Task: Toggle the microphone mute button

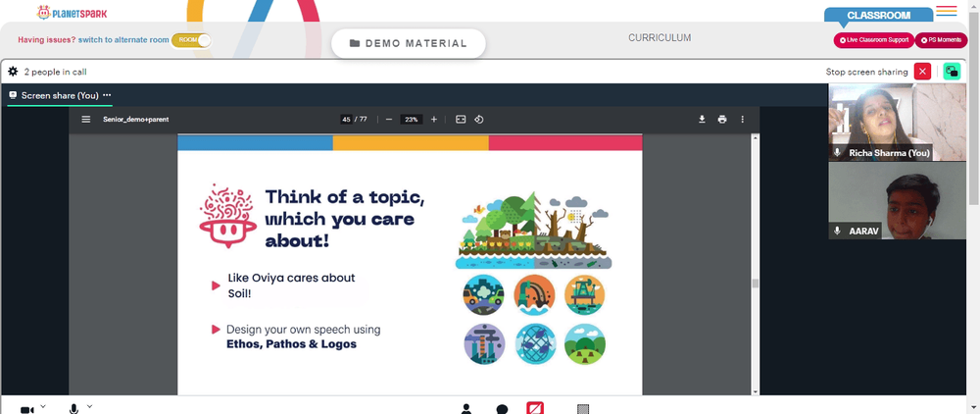Action: click(x=73, y=409)
